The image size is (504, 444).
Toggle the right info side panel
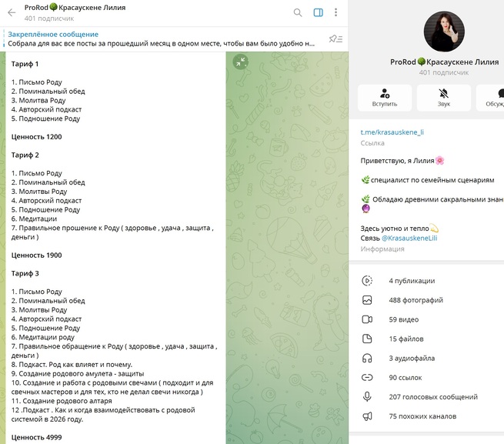(318, 12)
